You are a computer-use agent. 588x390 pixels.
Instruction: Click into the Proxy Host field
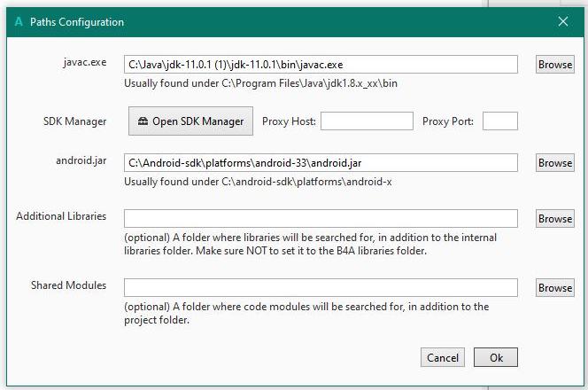[x=367, y=121]
